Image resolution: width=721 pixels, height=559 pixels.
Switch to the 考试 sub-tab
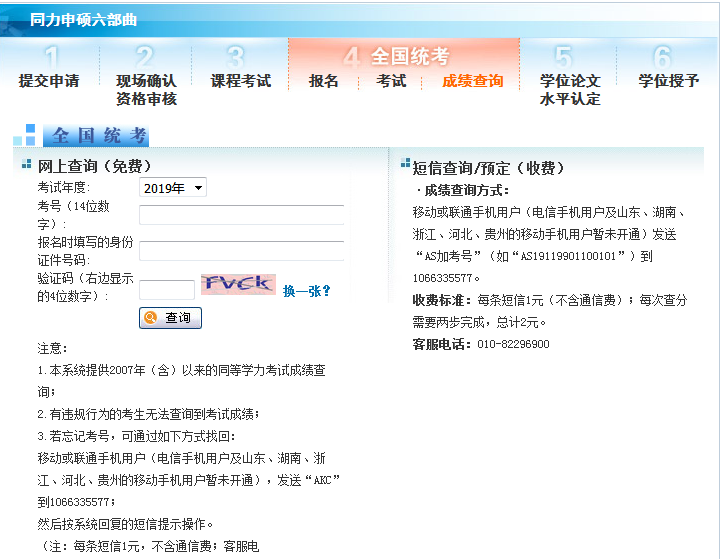tap(391, 80)
